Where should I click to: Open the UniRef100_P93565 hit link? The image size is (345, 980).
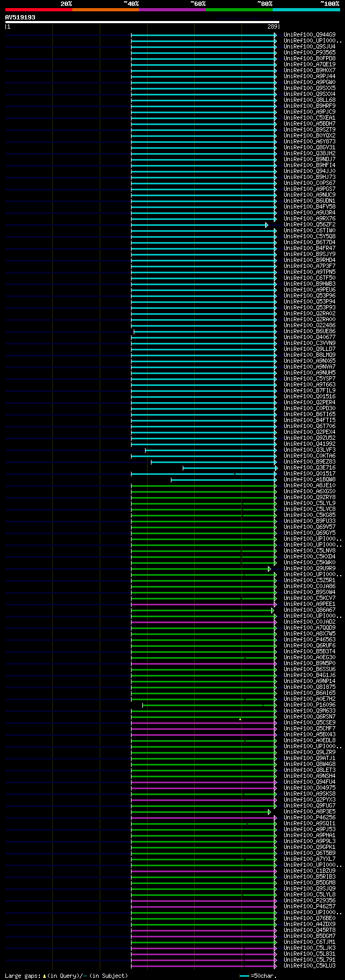[x=309, y=53]
